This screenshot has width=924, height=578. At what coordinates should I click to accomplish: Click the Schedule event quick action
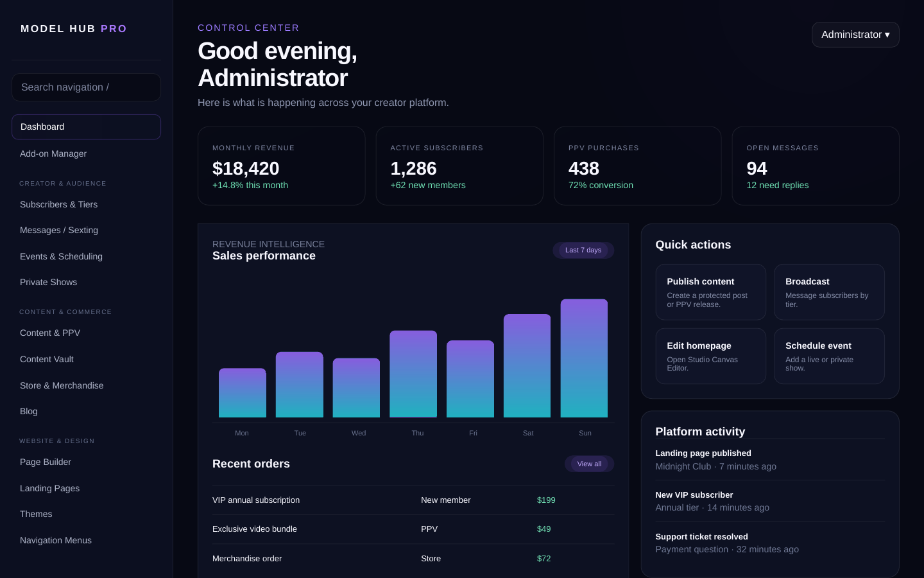pyautogui.click(x=829, y=356)
